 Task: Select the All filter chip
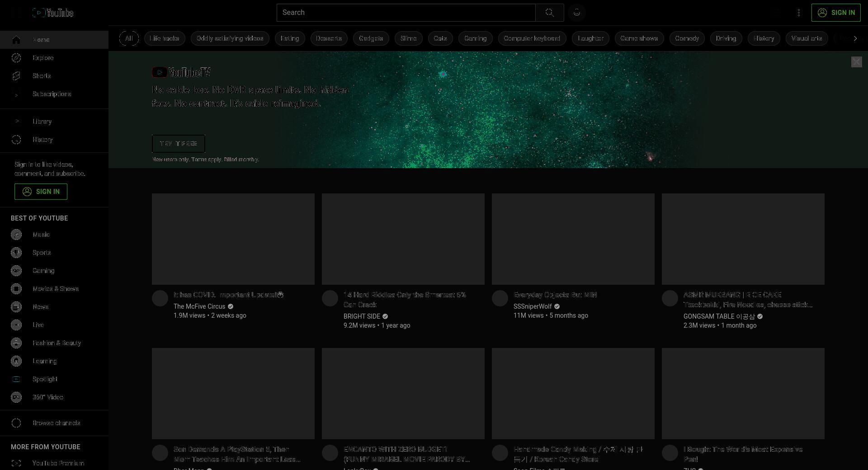tap(129, 38)
